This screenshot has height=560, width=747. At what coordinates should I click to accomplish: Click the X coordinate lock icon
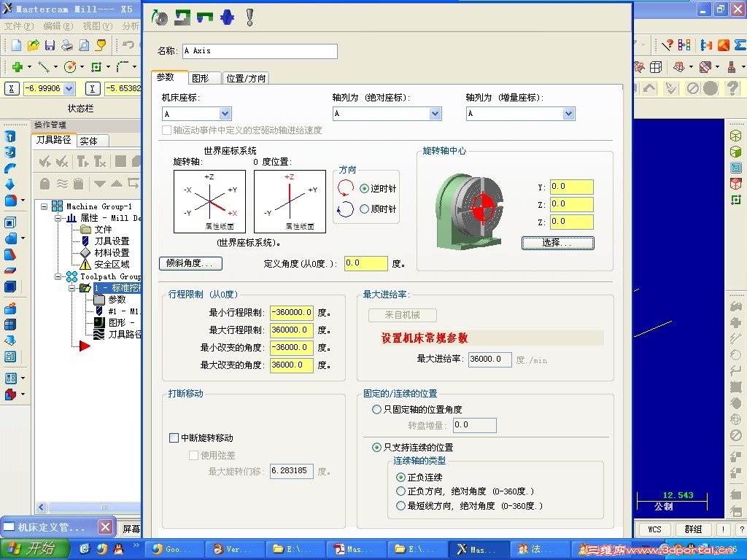coord(12,88)
